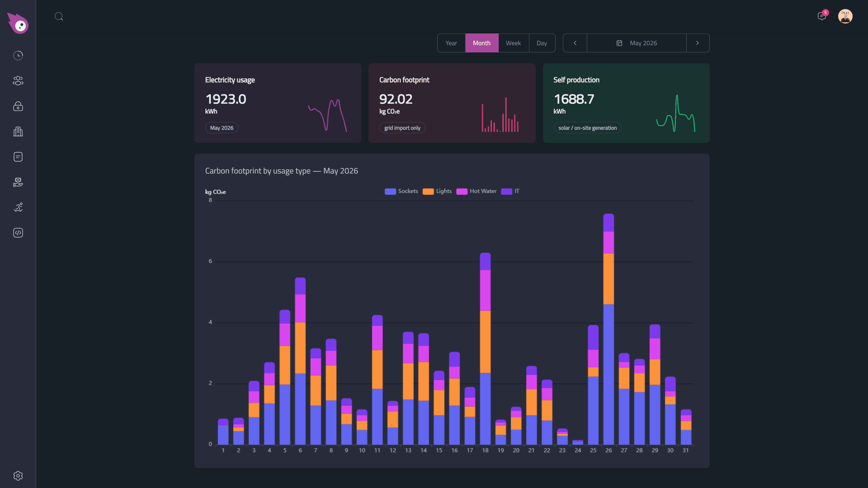Click the purple app logo in the sidebar
Image resolution: width=868 pixels, height=488 pixels.
coord(18,23)
